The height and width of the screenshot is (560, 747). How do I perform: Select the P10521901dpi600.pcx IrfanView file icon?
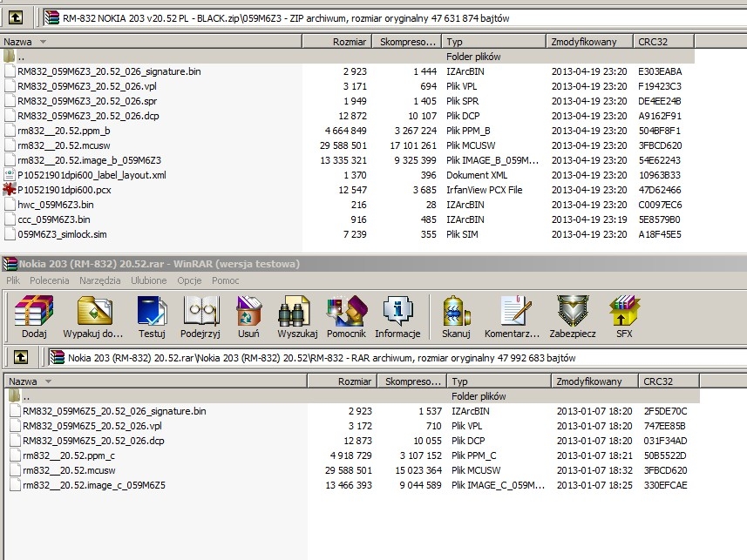click(10, 190)
